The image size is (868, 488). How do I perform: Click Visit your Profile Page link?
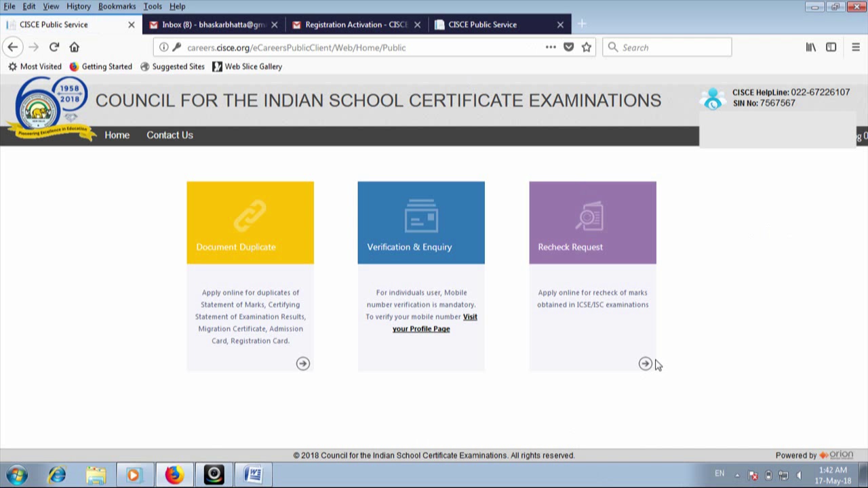coord(435,323)
